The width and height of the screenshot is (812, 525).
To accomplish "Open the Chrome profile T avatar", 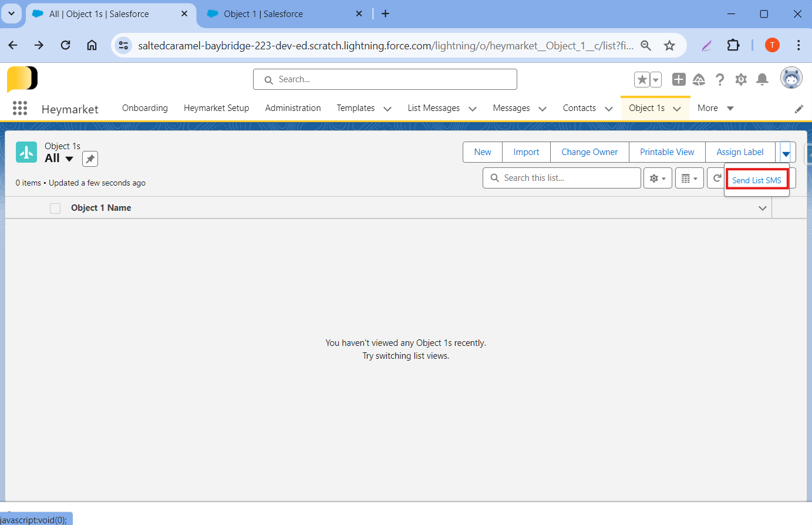I will pyautogui.click(x=772, y=45).
